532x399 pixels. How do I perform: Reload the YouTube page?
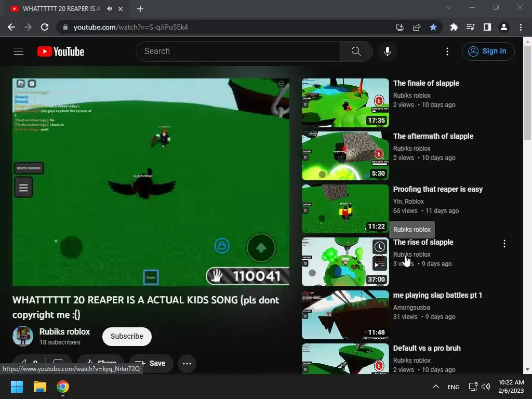pos(45,27)
